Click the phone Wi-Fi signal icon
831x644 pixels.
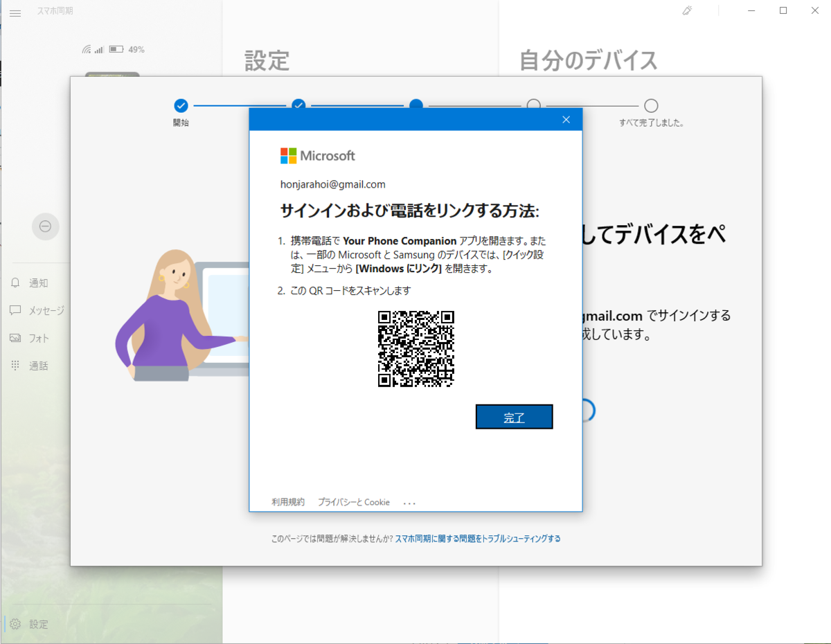(x=87, y=49)
